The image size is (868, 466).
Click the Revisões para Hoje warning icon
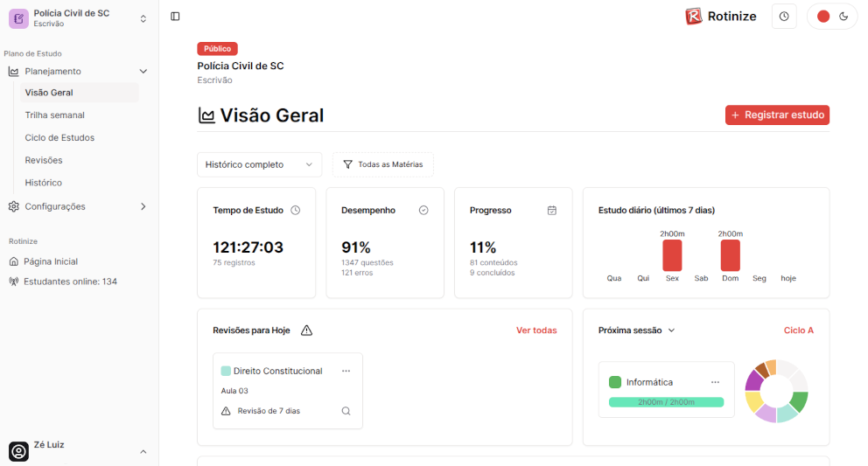pyautogui.click(x=306, y=330)
